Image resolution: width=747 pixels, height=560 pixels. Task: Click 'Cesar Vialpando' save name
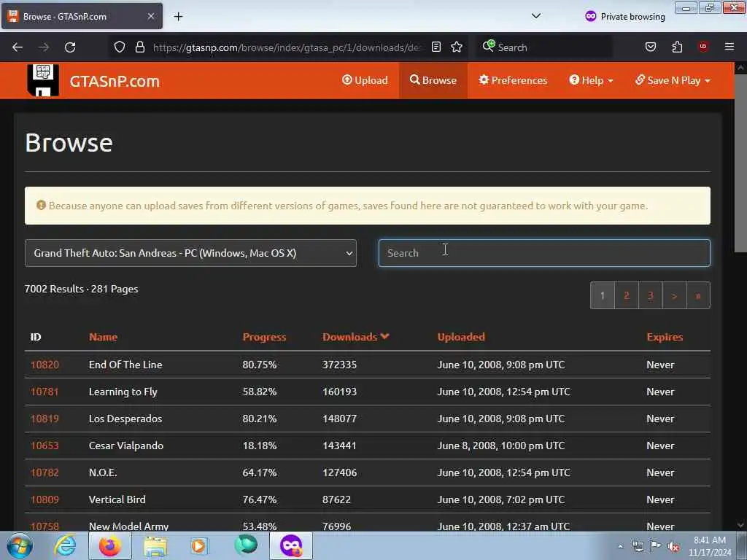[125, 446]
